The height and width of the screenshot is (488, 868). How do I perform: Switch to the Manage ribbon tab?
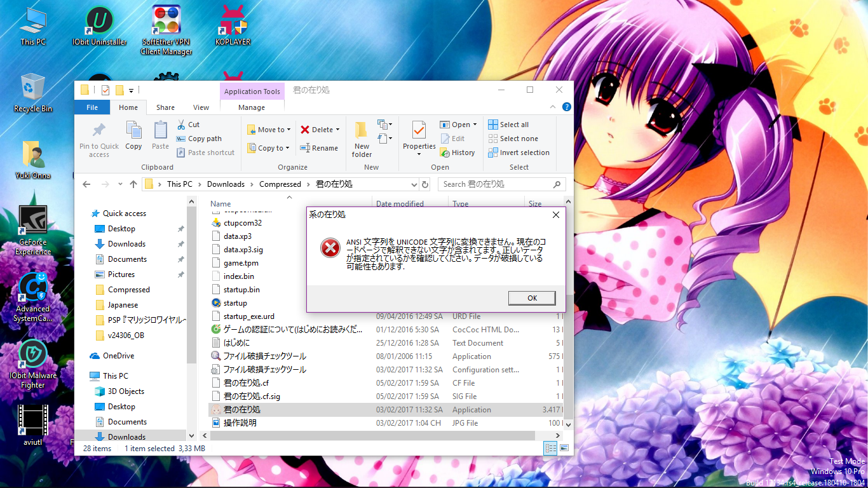pyautogui.click(x=252, y=107)
